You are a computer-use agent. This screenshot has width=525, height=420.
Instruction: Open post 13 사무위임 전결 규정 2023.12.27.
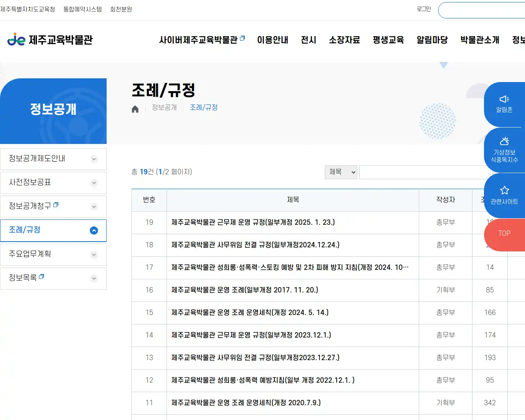(256, 358)
